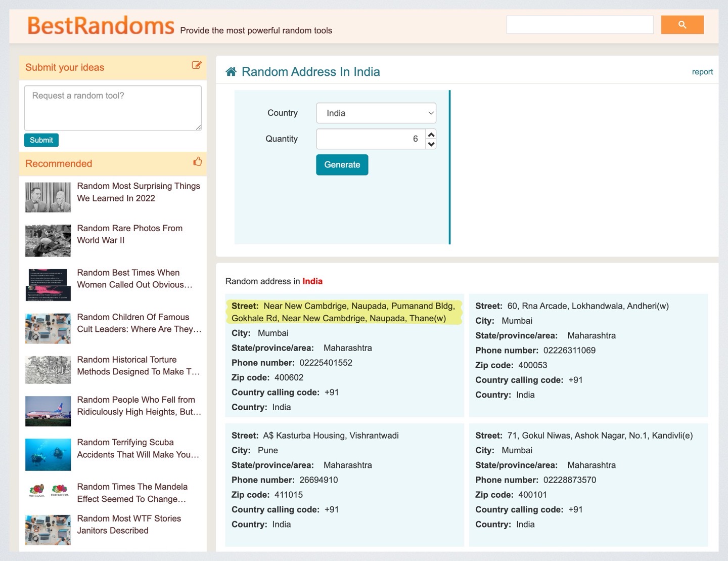Click the Scuba Accidents underwater thumbnail
The width and height of the screenshot is (728, 561).
(x=48, y=455)
